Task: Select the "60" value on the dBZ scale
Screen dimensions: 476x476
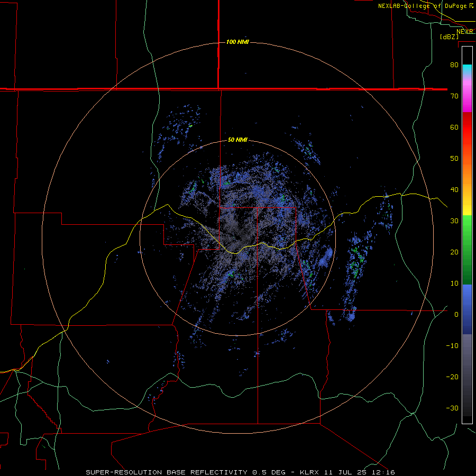Action: (454, 127)
